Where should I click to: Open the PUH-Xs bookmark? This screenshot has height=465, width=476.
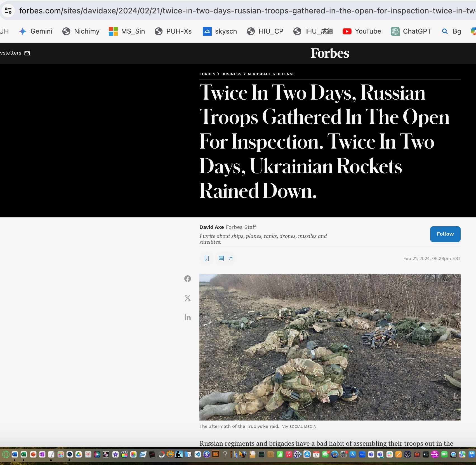(x=173, y=31)
